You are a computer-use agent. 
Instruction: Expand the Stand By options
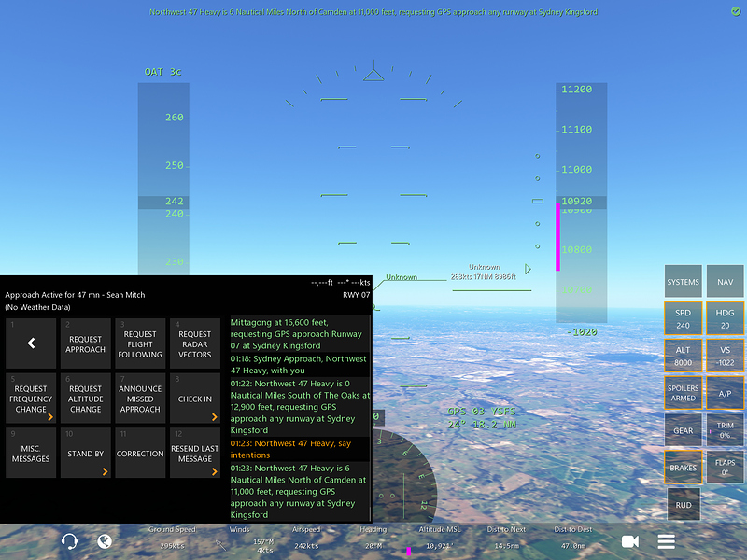coord(85,453)
